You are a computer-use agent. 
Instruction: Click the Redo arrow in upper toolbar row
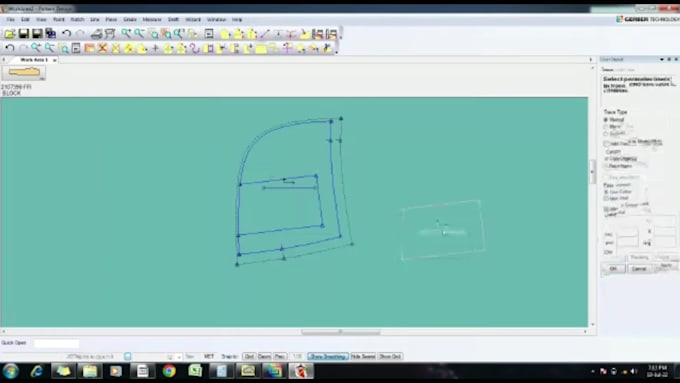[x=80, y=33]
